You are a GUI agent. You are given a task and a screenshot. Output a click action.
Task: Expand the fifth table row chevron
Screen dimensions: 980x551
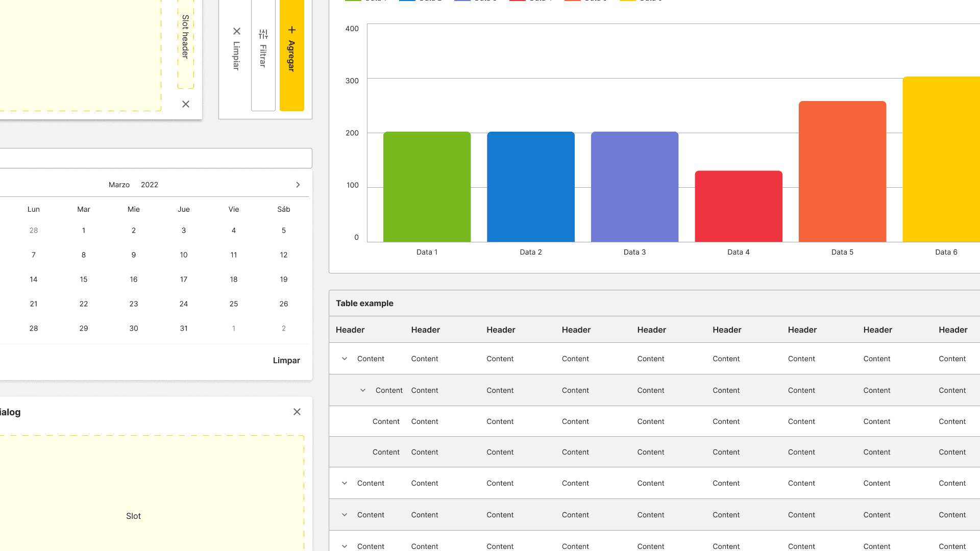345,483
